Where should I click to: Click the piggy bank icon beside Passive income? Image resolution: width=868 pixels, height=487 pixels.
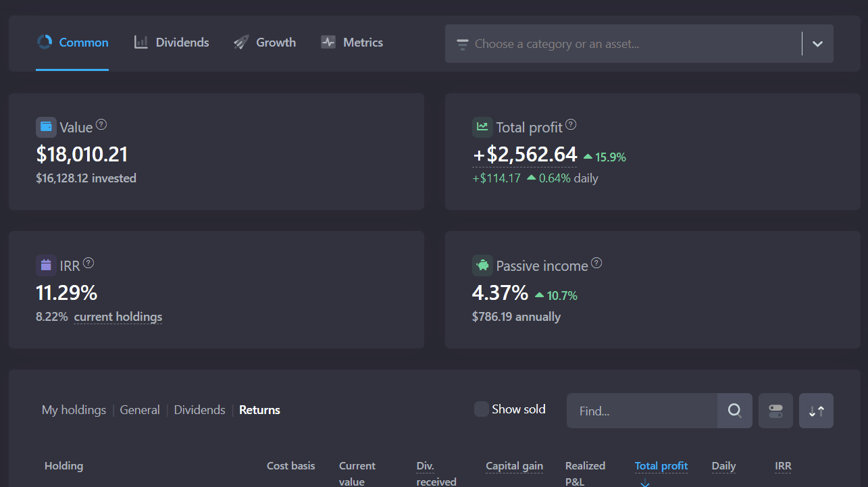[482, 265]
